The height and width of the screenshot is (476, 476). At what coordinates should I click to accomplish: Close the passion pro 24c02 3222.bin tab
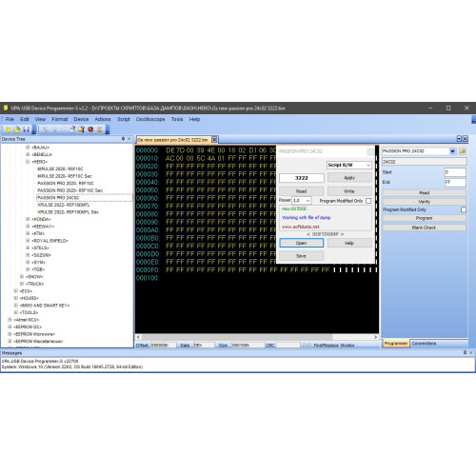(214, 140)
